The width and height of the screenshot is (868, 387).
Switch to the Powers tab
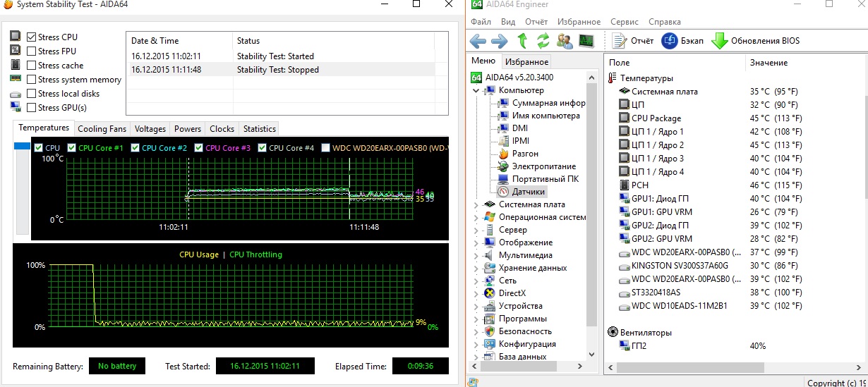188,129
